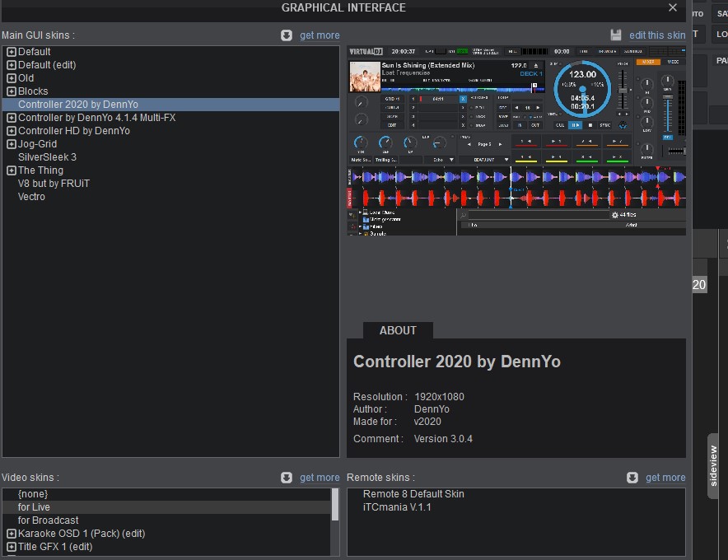Screen dimensions: 728x560
Task: Expand The Thing skin entry
Action: point(12,170)
